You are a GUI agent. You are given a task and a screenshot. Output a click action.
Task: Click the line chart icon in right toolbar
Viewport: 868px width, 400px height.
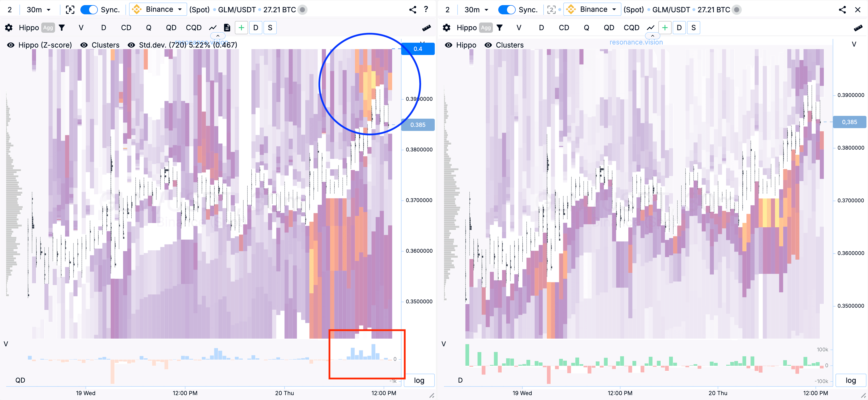(650, 28)
